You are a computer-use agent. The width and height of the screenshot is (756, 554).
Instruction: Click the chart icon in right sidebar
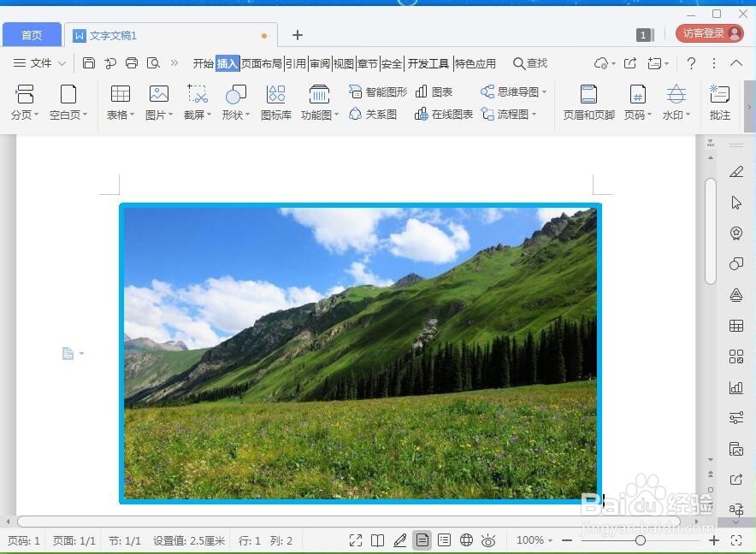736,387
